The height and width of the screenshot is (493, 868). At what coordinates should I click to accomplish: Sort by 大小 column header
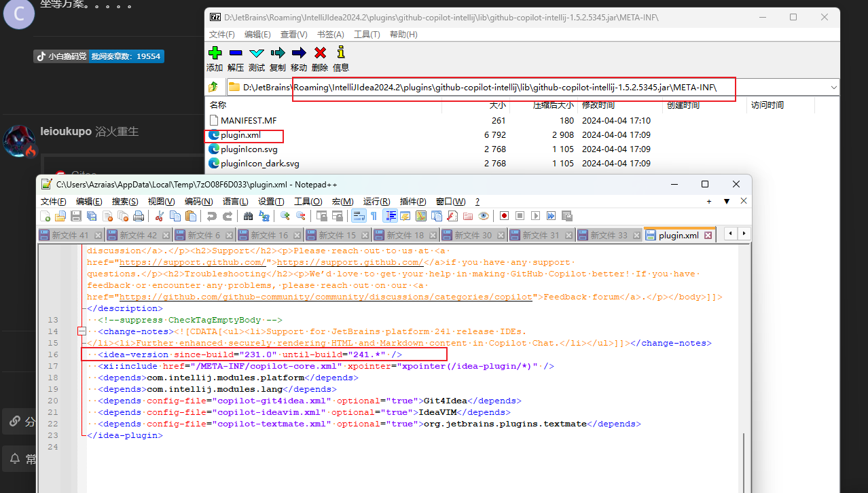[475, 105]
